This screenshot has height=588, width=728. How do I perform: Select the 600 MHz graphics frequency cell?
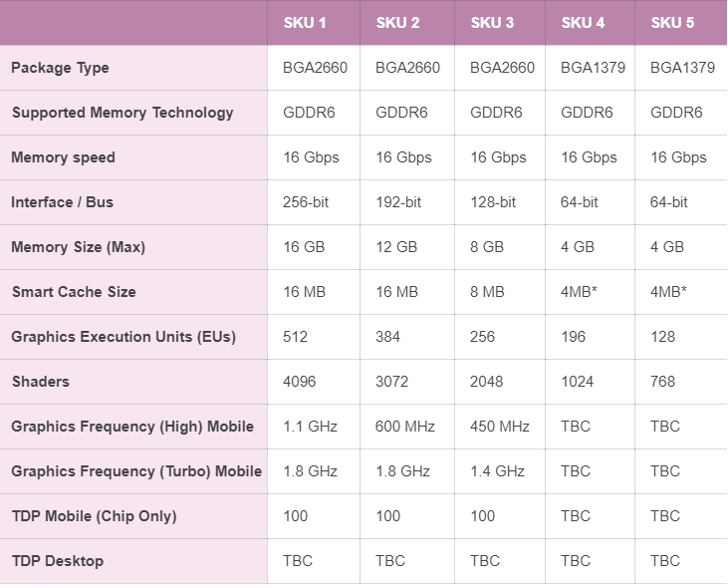click(405, 427)
